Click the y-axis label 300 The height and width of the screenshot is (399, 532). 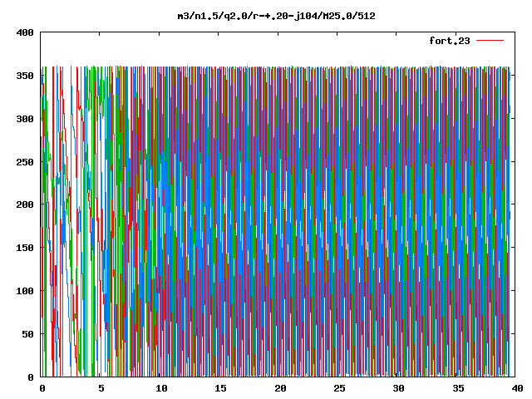pyautogui.click(x=25, y=119)
